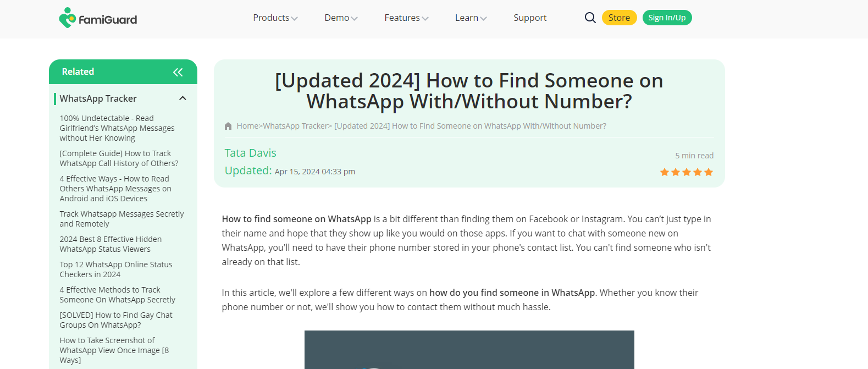Open How to Find Gay Chat Groups link
This screenshot has width=868, height=369.
coord(115,320)
